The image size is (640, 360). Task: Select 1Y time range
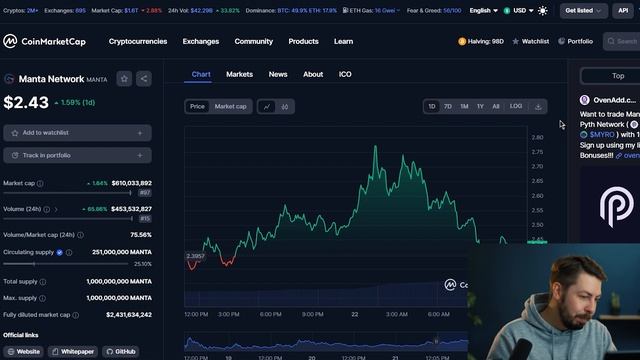tap(480, 107)
